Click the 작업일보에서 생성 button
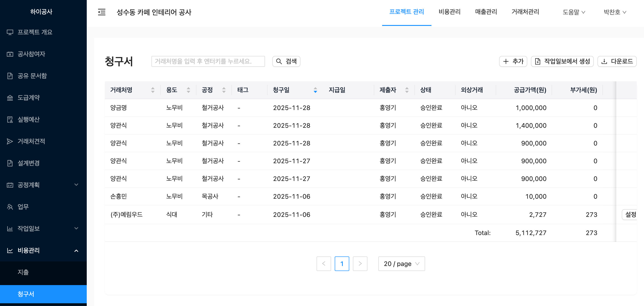 click(562, 61)
